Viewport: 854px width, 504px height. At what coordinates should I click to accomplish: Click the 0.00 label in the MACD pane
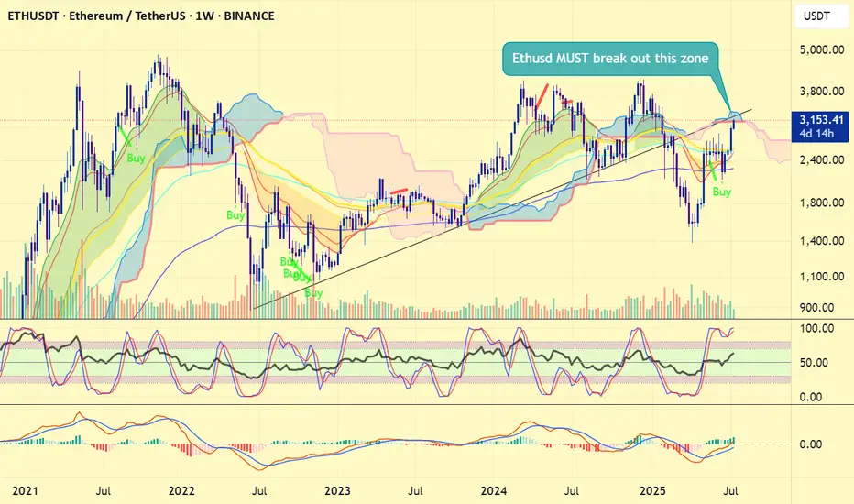tap(810, 444)
